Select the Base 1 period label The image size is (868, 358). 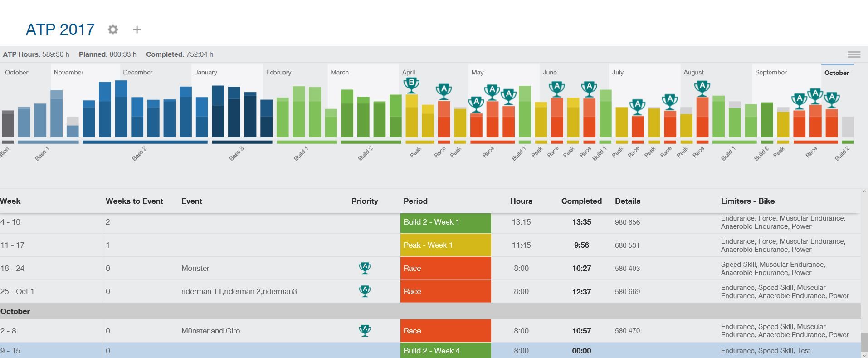pyautogui.click(x=42, y=154)
